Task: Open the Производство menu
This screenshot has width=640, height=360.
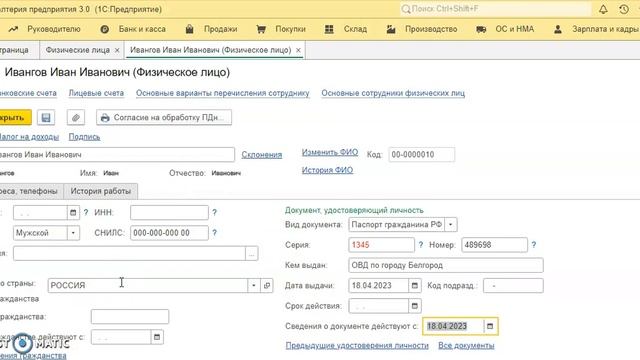Action: 431,29
